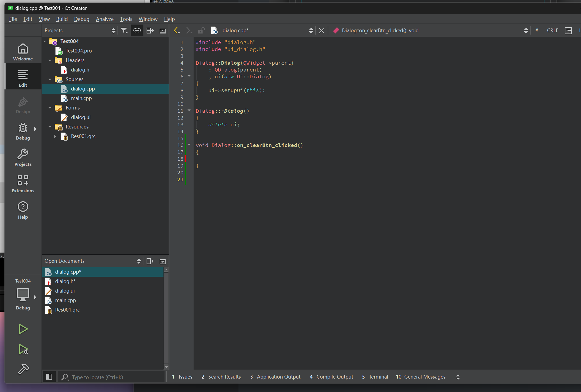Click CRLF line ending button
This screenshot has width=581, height=392.
pyautogui.click(x=552, y=31)
